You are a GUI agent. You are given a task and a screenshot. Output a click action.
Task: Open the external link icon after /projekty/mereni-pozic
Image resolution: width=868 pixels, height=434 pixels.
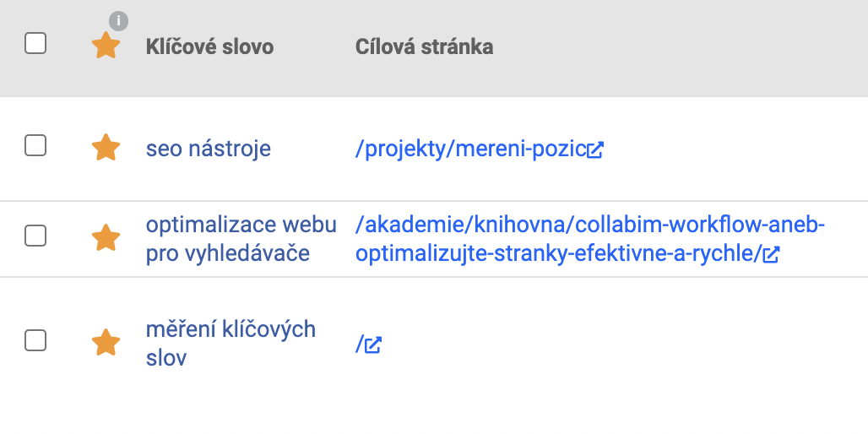(x=595, y=149)
